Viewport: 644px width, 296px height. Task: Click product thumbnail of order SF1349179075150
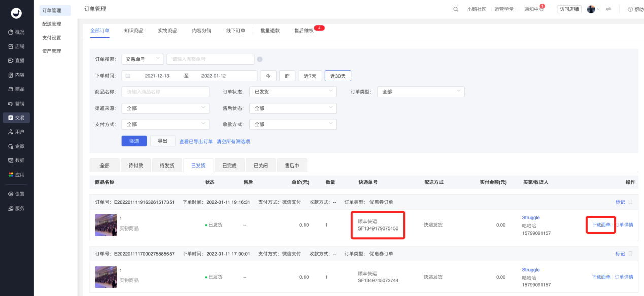[106, 225]
